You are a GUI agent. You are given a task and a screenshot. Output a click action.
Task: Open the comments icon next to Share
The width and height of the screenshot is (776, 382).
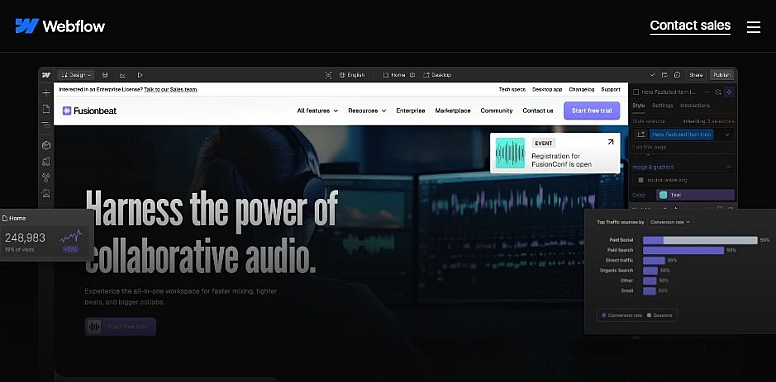click(x=677, y=75)
